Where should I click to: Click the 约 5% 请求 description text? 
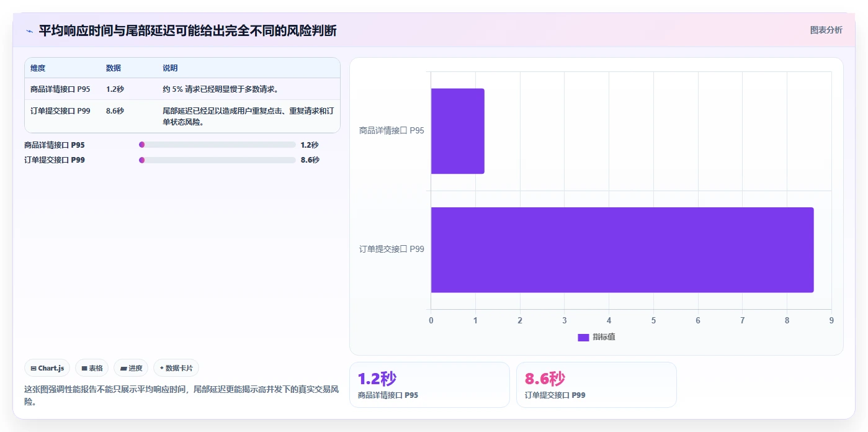coord(220,89)
